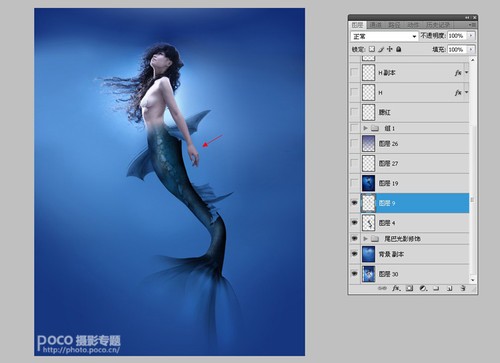This screenshot has width=500, height=363.
Task: Click the lock transparent pixels icon
Action: pyautogui.click(x=372, y=49)
